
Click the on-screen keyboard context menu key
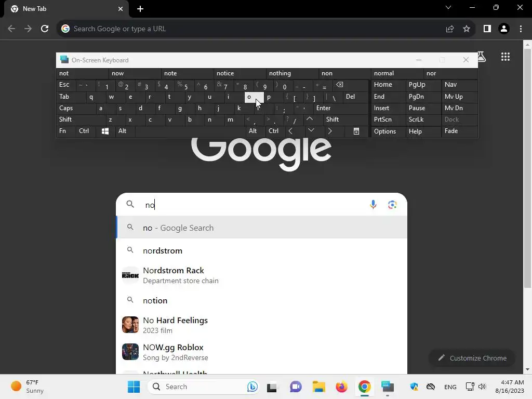click(356, 131)
